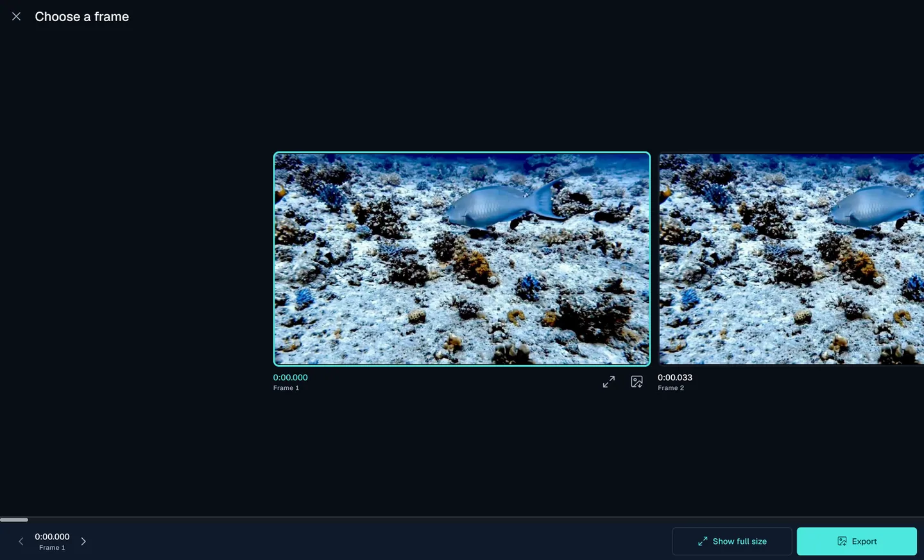Click the Frame 1 label under thumbnail
Image resolution: width=924 pixels, height=560 pixels.
pos(286,388)
